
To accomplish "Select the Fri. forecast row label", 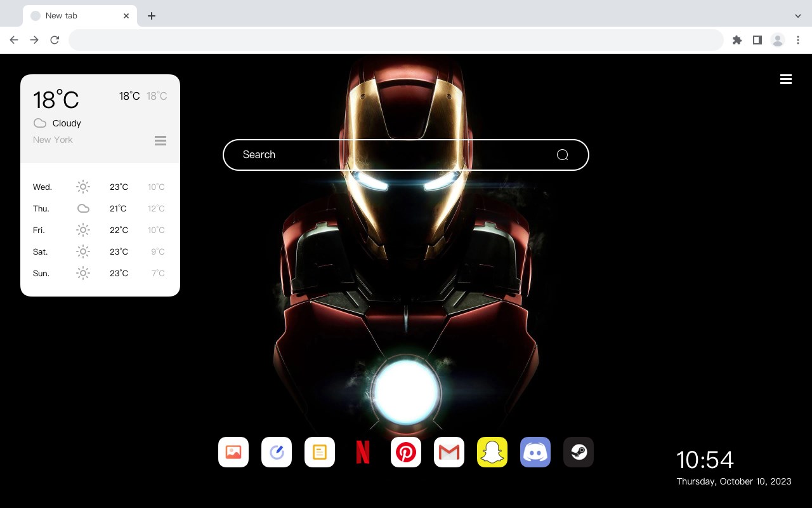I will tap(39, 230).
